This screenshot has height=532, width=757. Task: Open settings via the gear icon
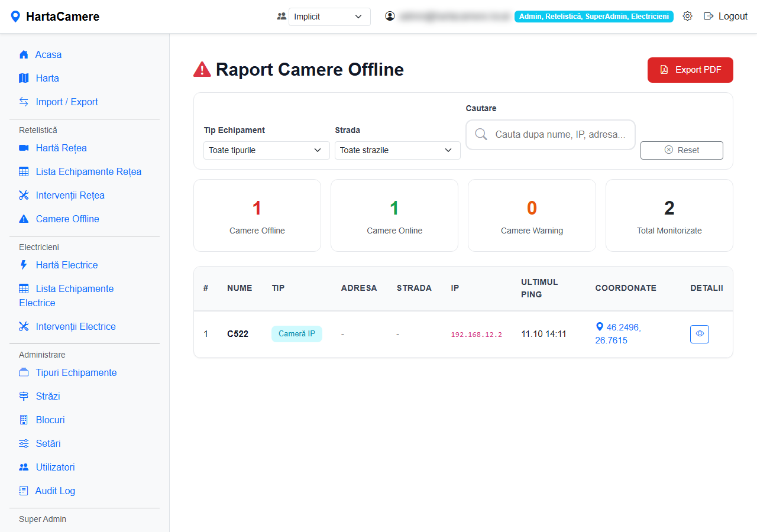click(687, 17)
